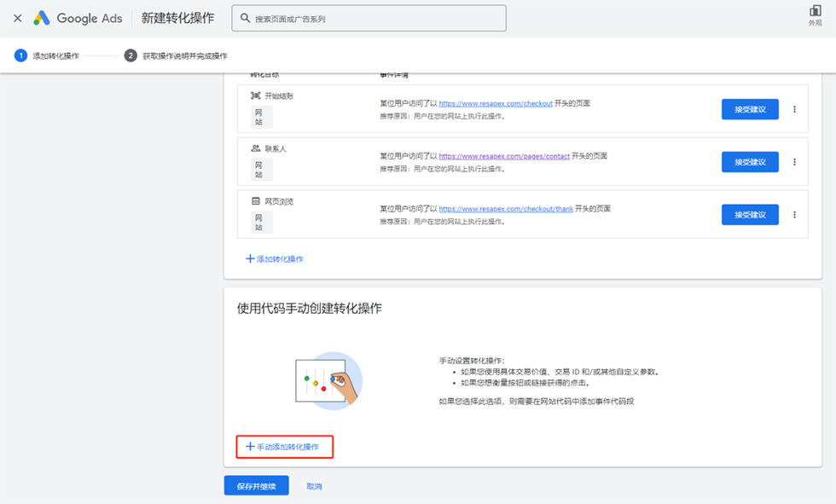Open more options for Page view row
The image size is (836, 504).
point(794,215)
